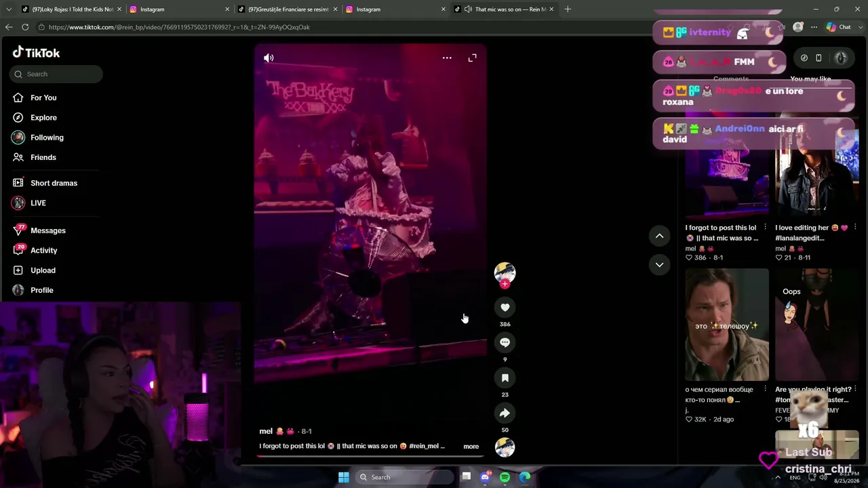Open options for the Russian caption video card

click(x=765, y=389)
